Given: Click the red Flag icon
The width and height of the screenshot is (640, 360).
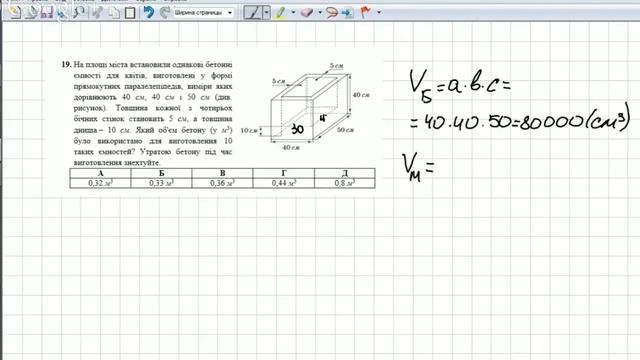Looking at the screenshot, I should pos(365,13).
